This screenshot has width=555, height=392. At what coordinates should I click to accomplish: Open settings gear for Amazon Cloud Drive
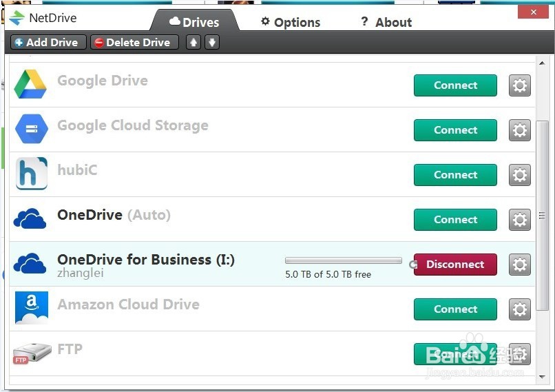click(x=520, y=309)
